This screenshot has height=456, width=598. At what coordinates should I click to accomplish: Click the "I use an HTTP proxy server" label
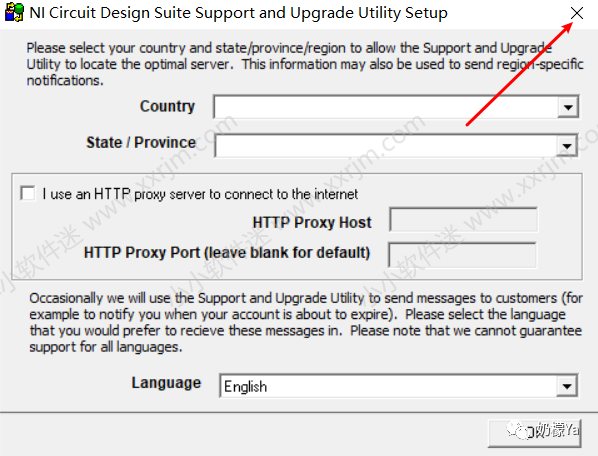coord(200,194)
